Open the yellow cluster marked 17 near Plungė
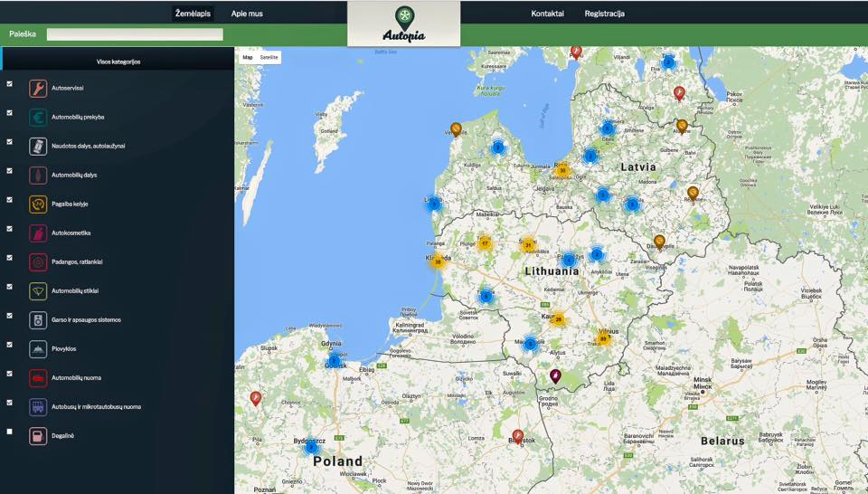Screen dimensions: 868x494 point(485,243)
